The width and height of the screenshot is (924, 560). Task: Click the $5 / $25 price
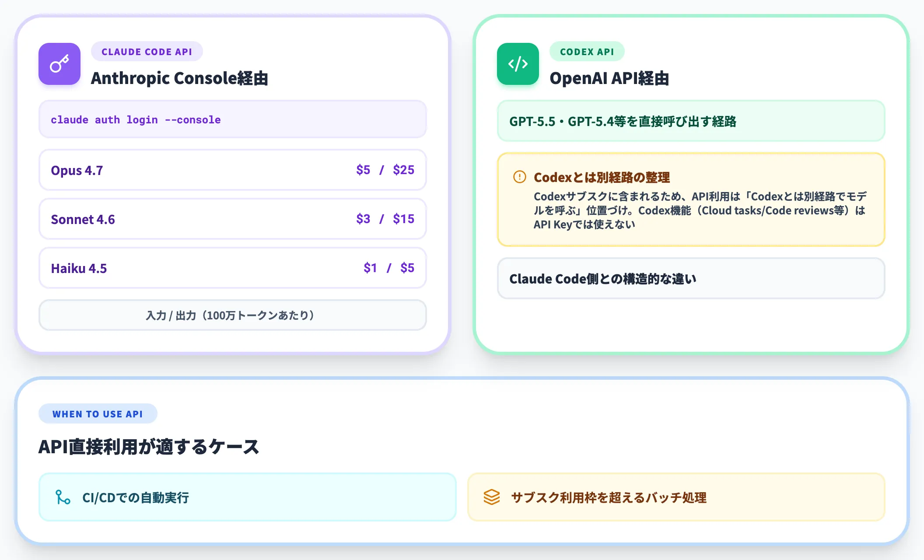(385, 170)
